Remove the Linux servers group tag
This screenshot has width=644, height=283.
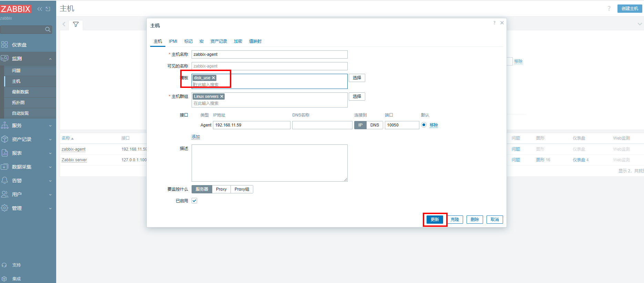222,97
